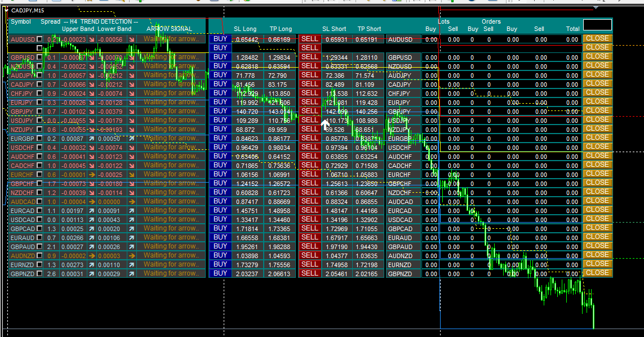Click "Waiting for arrow.." signal on GBPNZD row
Image resolution: width=644 pixels, height=337 pixels.
[171, 273]
